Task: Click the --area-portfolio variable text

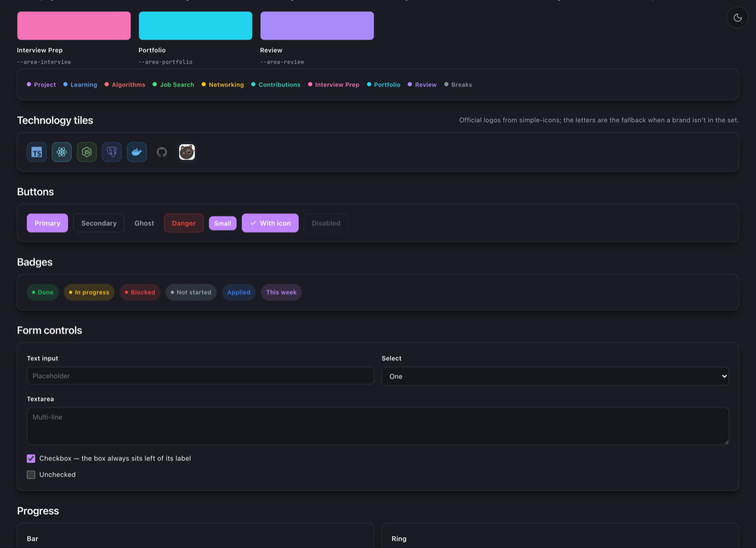Action: [166, 62]
